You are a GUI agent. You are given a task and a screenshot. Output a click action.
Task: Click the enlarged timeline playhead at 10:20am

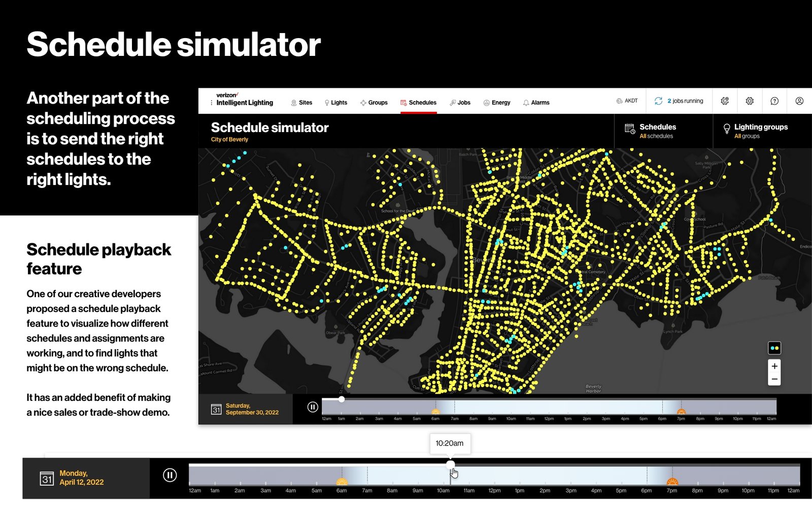pyautogui.click(x=451, y=465)
